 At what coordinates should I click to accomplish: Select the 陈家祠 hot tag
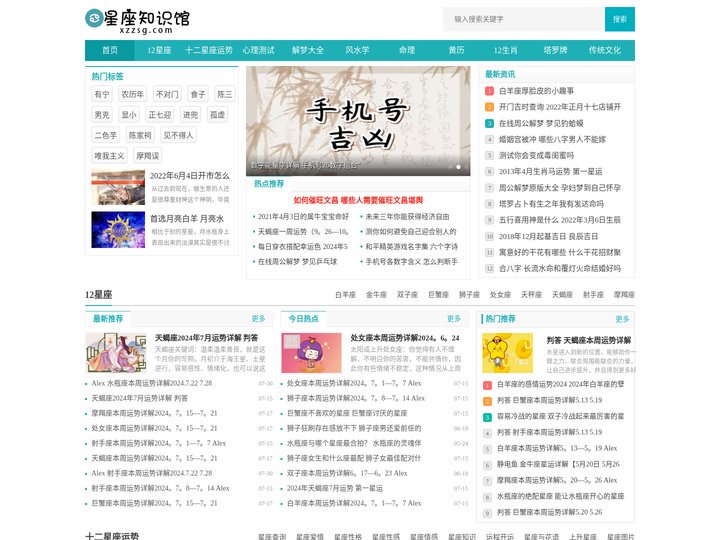[140, 135]
